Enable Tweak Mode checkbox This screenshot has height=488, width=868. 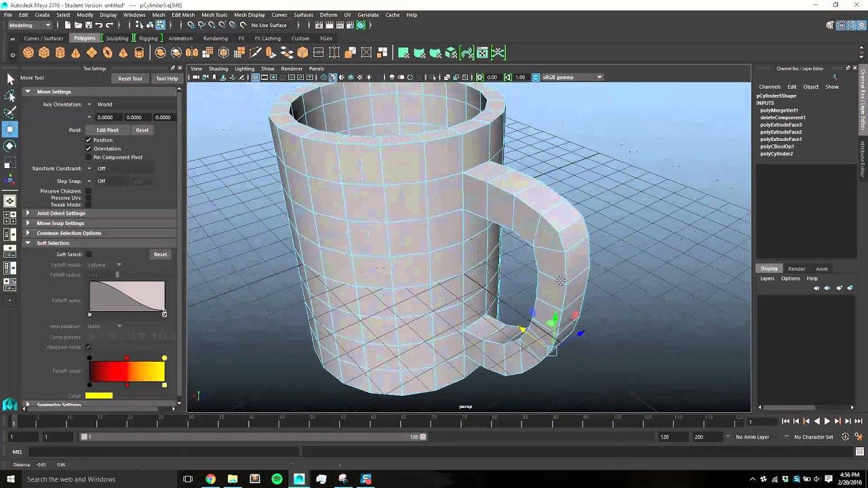88,205
